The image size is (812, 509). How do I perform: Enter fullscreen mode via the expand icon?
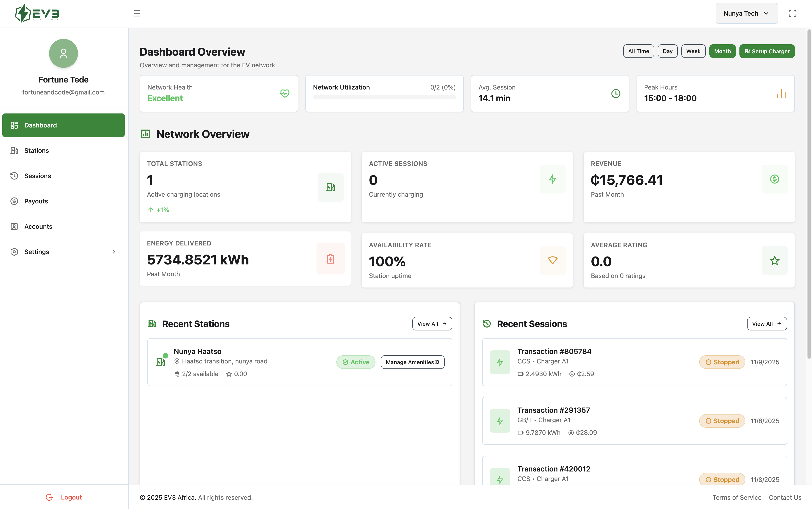coord(793,13)
